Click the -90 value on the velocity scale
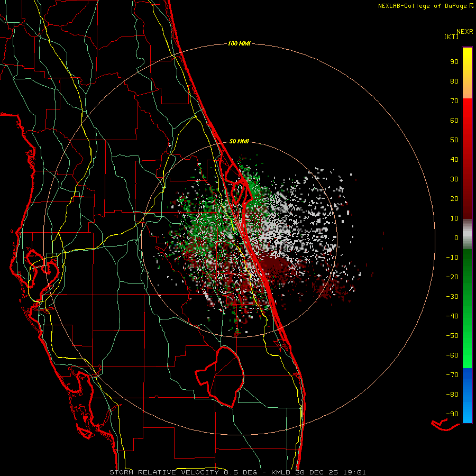476x476 pixels. 452,414
